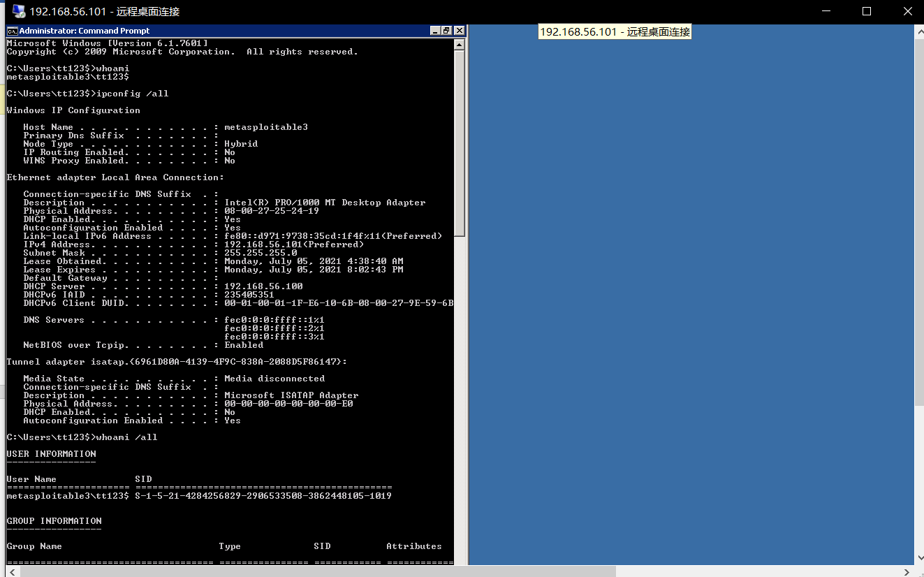The width and height of the screenshot is (924, 577).
Task: Click the Link-local IPv6 Address value
Action: pos(333,236)
